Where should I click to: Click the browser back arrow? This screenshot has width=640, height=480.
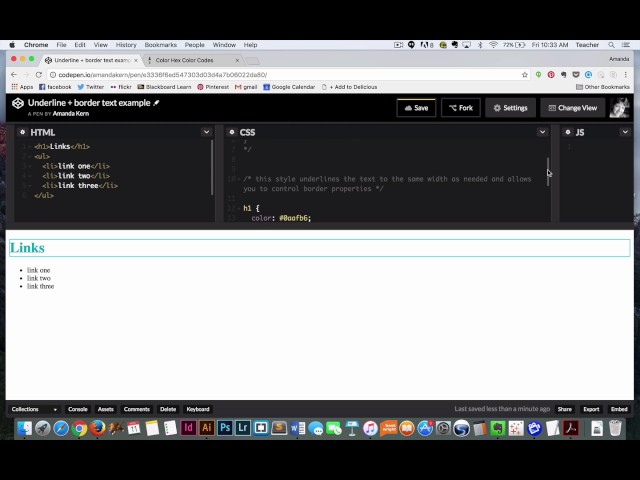[x=14, y=75]
